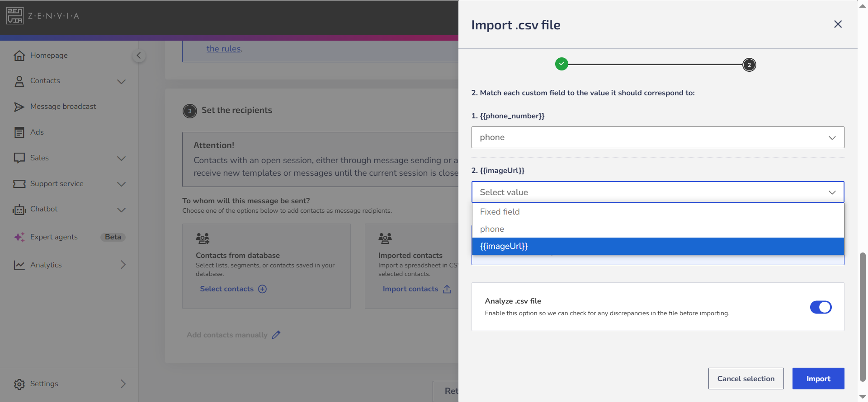Screen dimensions: 868x402
Task: Click the Contacts from database people icon
Action: tap(203, 238)
